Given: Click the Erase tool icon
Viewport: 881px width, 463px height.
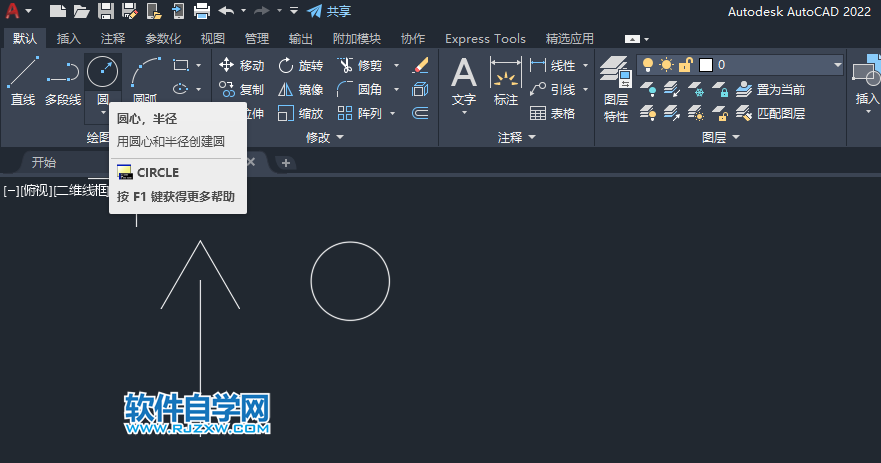Looking at the screenshot, I should click(x=420, y=65).
